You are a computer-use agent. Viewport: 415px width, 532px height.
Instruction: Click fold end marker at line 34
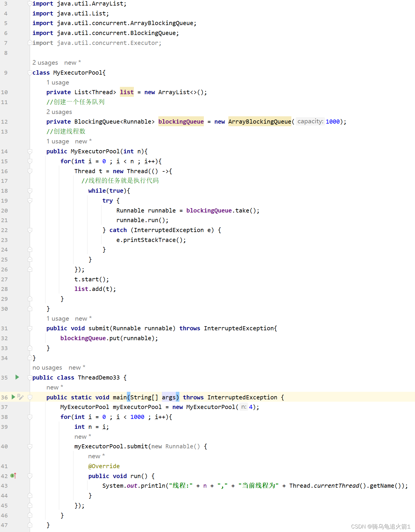click(30, 358)
